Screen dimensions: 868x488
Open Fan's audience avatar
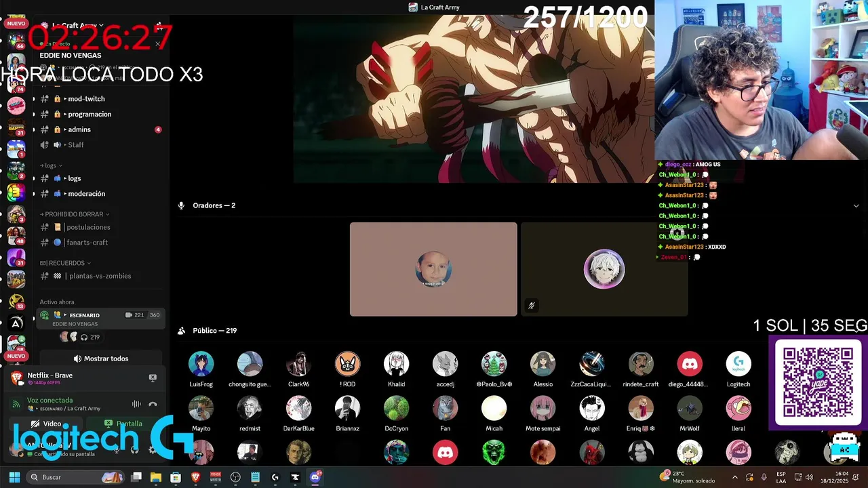coord(445,409)
